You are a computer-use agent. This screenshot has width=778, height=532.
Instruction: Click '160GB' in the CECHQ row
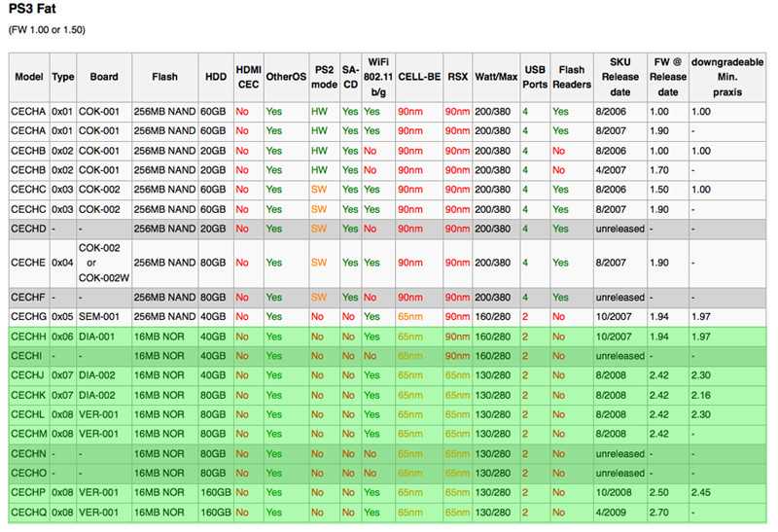216,513
